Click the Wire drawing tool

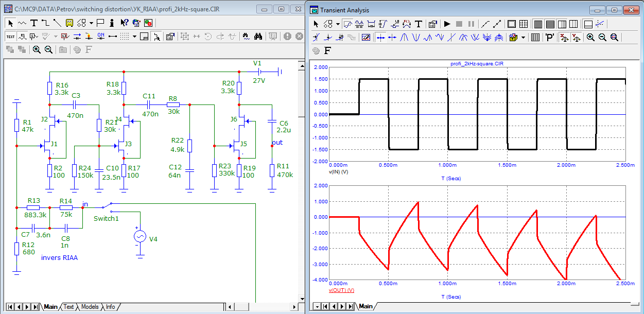[x=45, y=23]
